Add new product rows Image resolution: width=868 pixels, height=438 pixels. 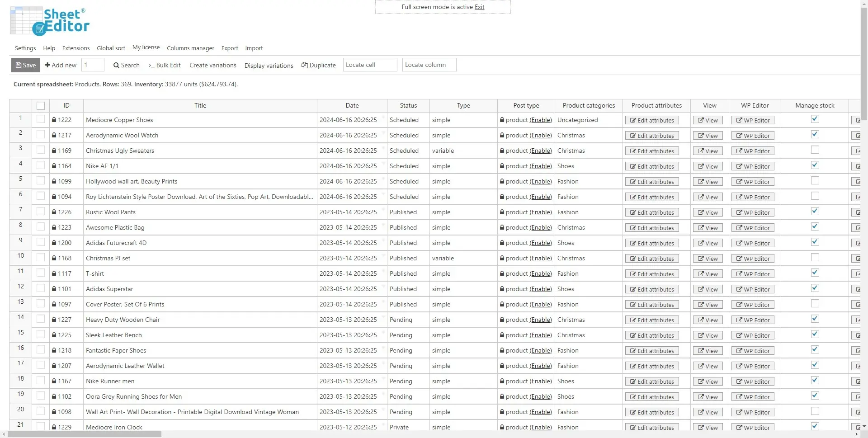[x=61, y=65]
